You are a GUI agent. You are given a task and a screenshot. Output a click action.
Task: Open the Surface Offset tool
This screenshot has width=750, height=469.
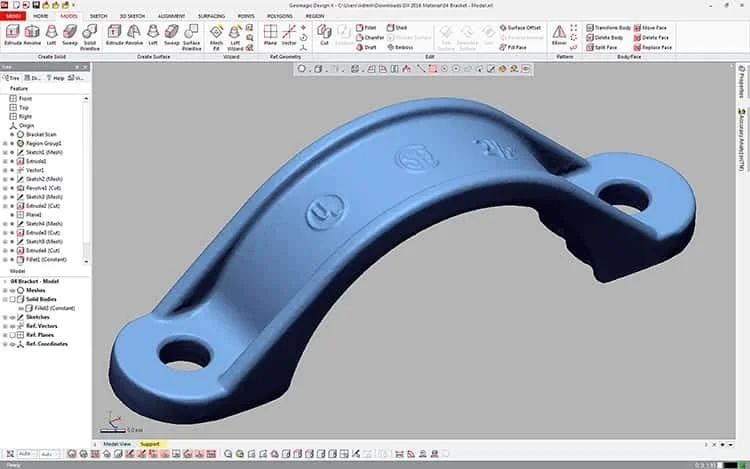pyautogui.click(x=520, y=28)
